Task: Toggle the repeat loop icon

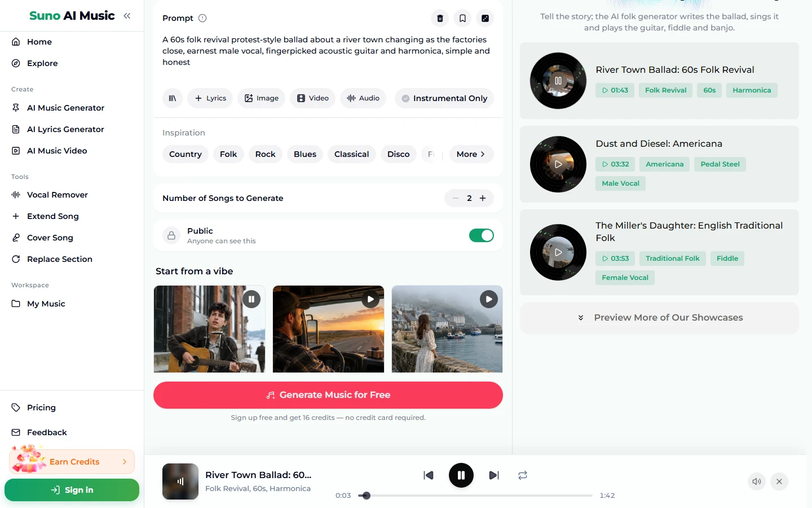Action: click(x=523, y=475)
